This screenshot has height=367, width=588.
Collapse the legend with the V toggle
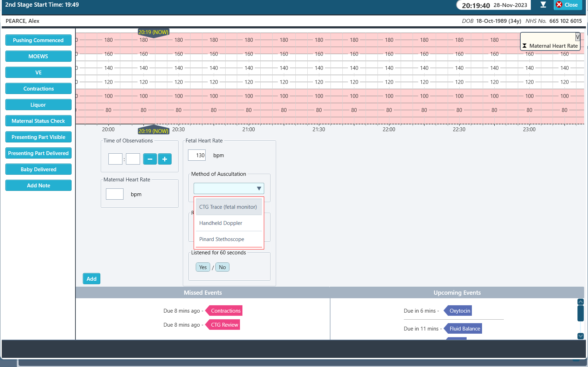577,37
